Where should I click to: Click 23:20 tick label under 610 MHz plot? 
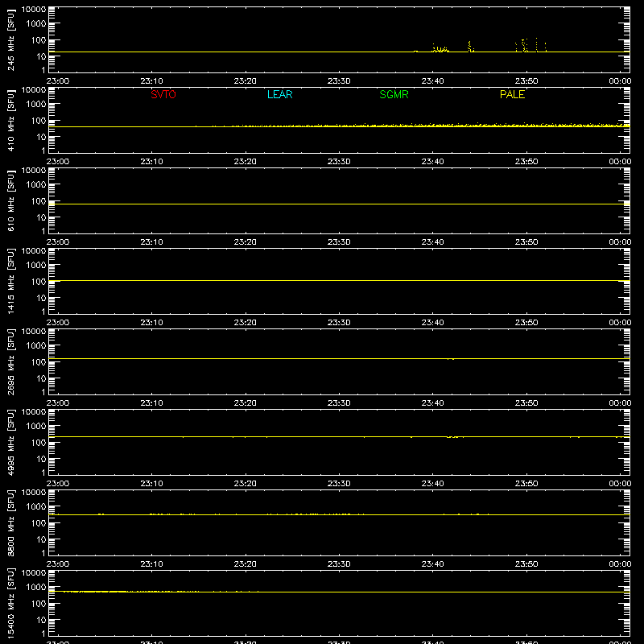tap(246, 242)
